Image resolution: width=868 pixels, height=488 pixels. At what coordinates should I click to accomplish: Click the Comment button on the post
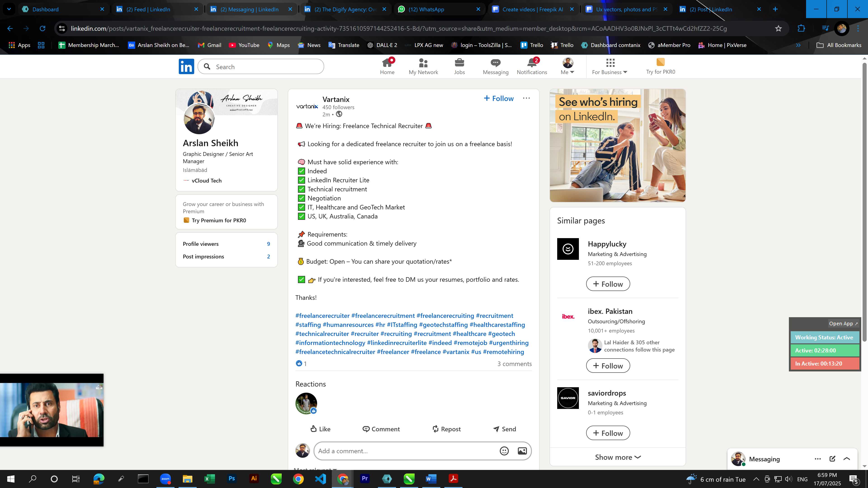(381, 429)
